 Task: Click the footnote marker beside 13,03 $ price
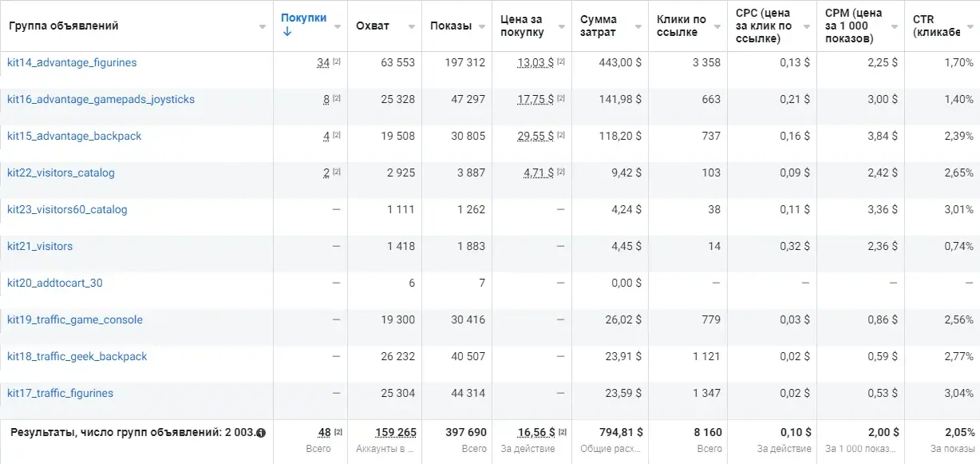[561, 62]
